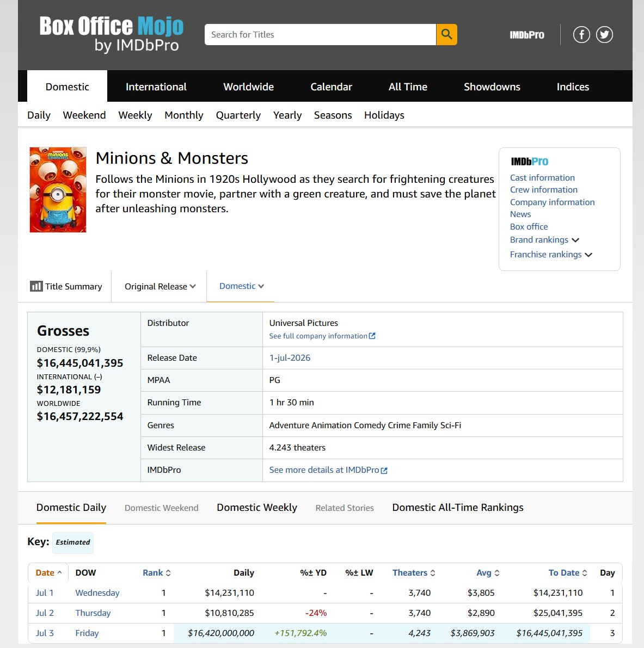Click the Universal Pictures distributor text
Screen dimensions: 644x648
[304, 323]
